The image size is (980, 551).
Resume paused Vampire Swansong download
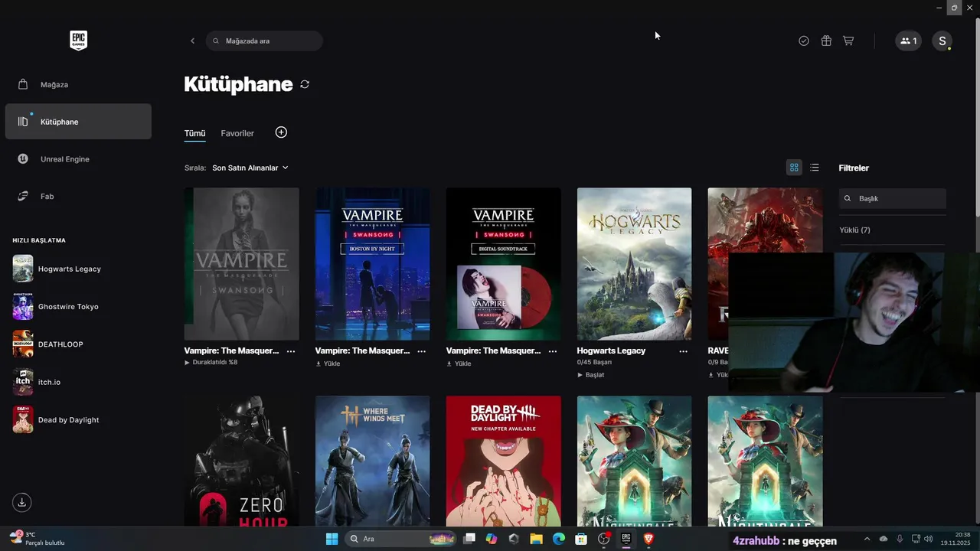[x=211, y=363]
